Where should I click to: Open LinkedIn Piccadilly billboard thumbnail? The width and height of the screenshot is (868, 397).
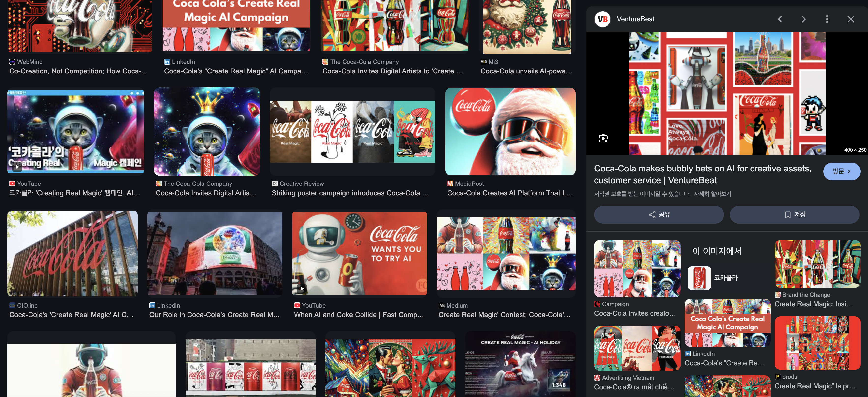click(215, 254)
